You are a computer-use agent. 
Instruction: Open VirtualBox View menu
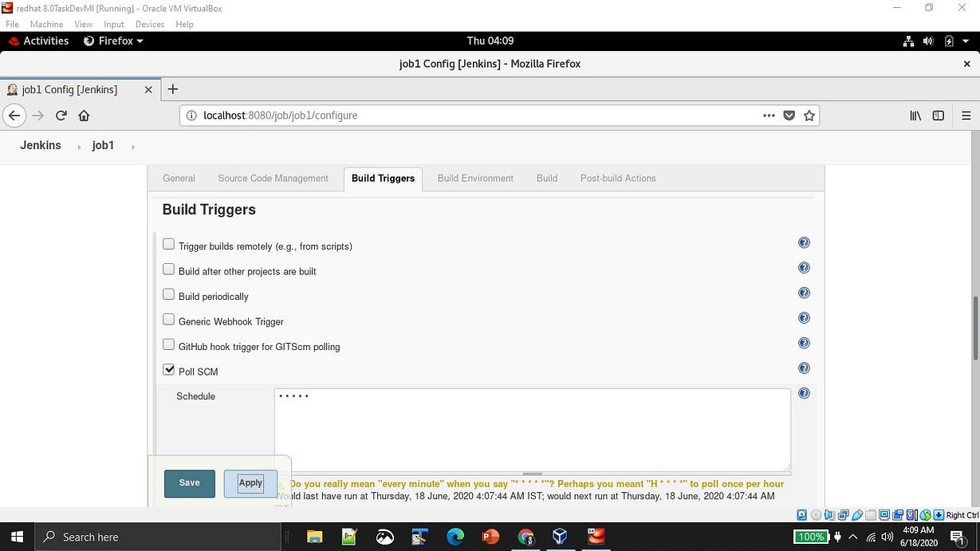[x=84, y=24]
